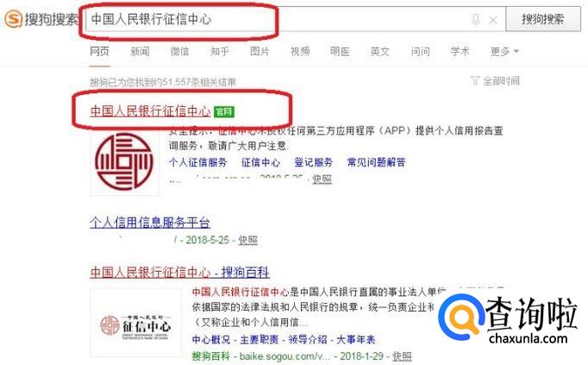The image size is (588, 365).
Task: Open the 征信中心 encyclopedia logo thumbnail
Action: coord(135,323)
